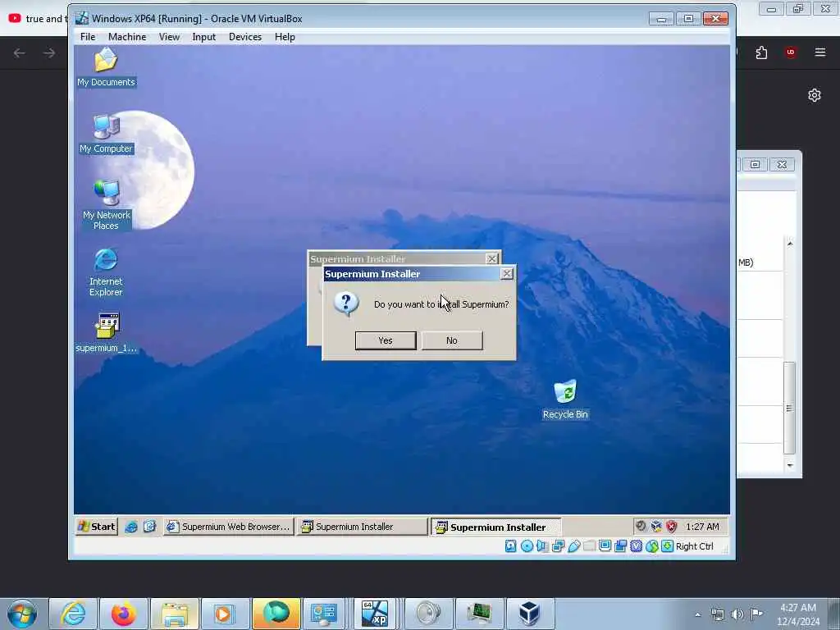Select the supermium installer file on desktop
Screen dimensions: 840x630
[107, 333]
